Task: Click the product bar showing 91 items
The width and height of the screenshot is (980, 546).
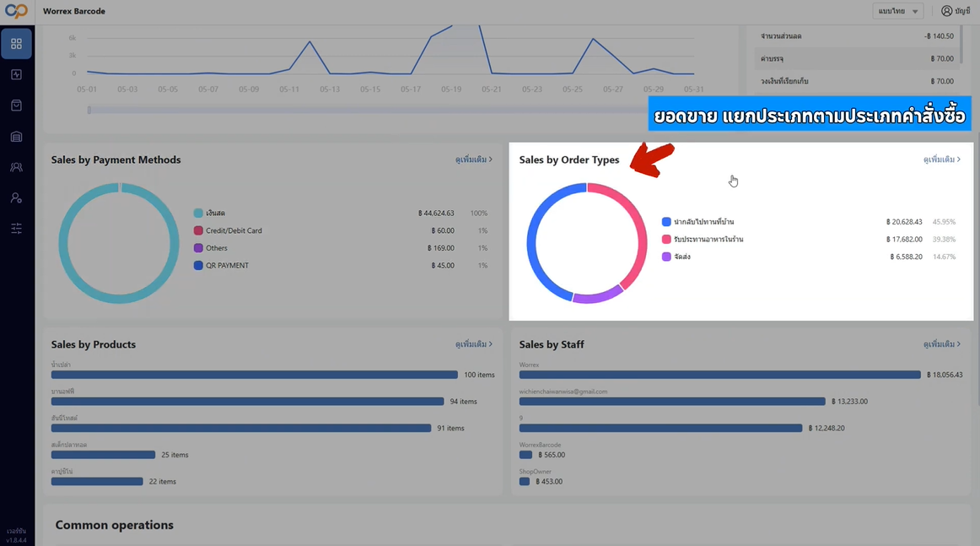Action: coord(241,429)
